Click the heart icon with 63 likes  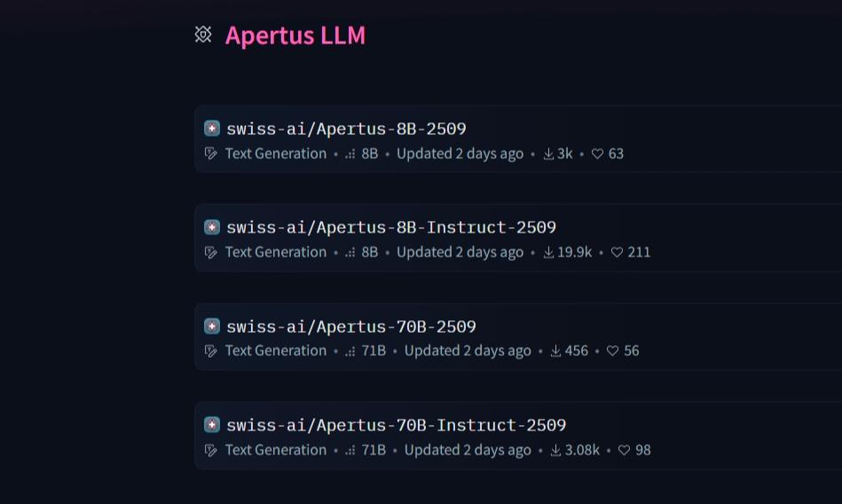(x=597, y=154)
